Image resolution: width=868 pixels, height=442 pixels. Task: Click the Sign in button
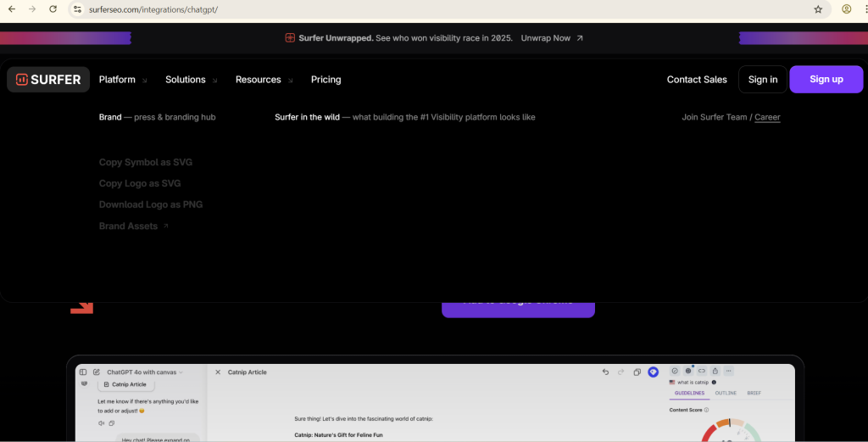(762, 80)
